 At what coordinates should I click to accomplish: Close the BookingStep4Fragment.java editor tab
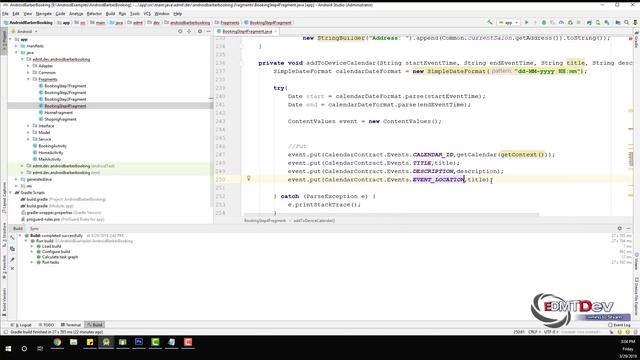tap(276, 31)
